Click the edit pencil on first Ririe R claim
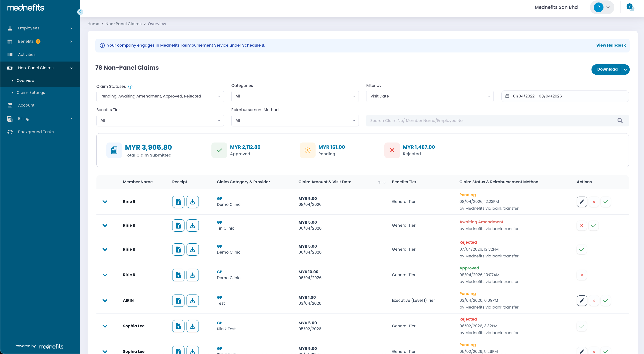The height and width of the screenshot is (354, 644). 582,202
